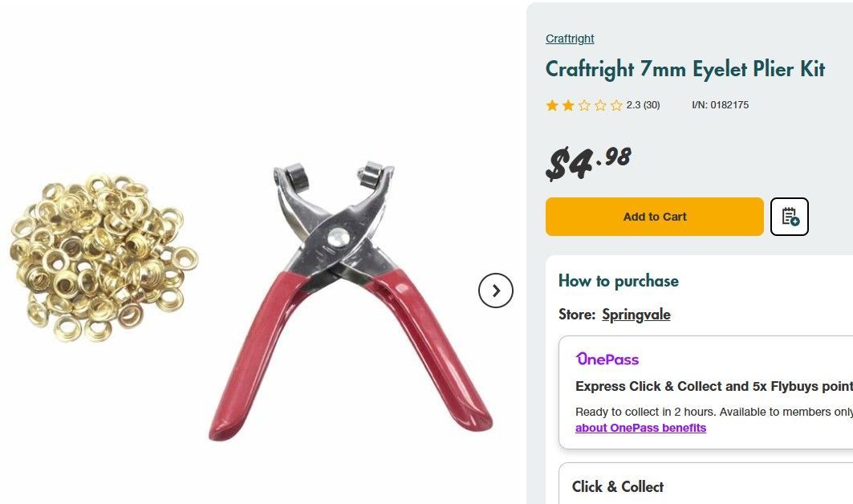Click the last empty rating star

click(616, 105)
